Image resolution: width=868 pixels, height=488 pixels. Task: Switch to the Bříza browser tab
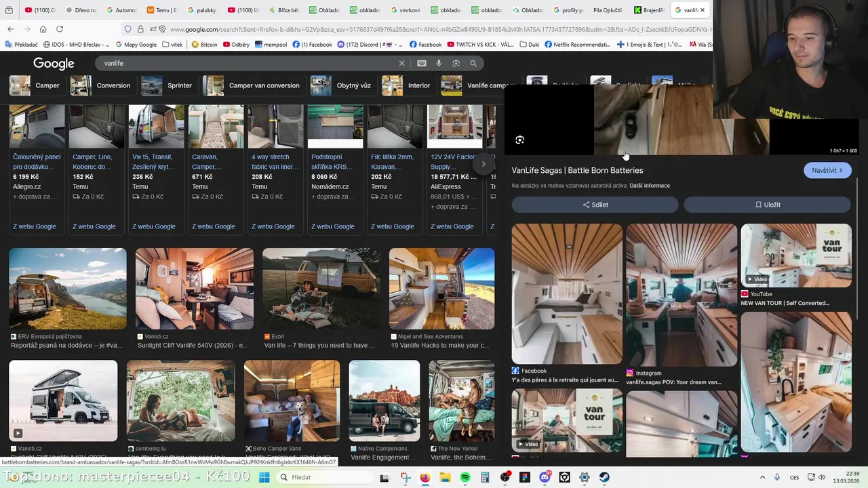tap(283, 10)
